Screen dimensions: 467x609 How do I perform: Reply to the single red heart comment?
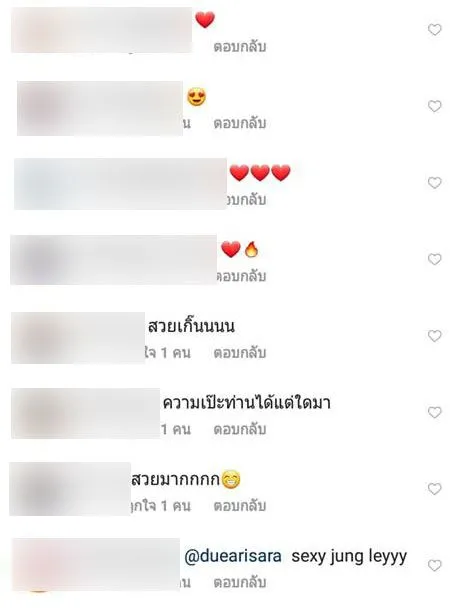coord(240,47)
